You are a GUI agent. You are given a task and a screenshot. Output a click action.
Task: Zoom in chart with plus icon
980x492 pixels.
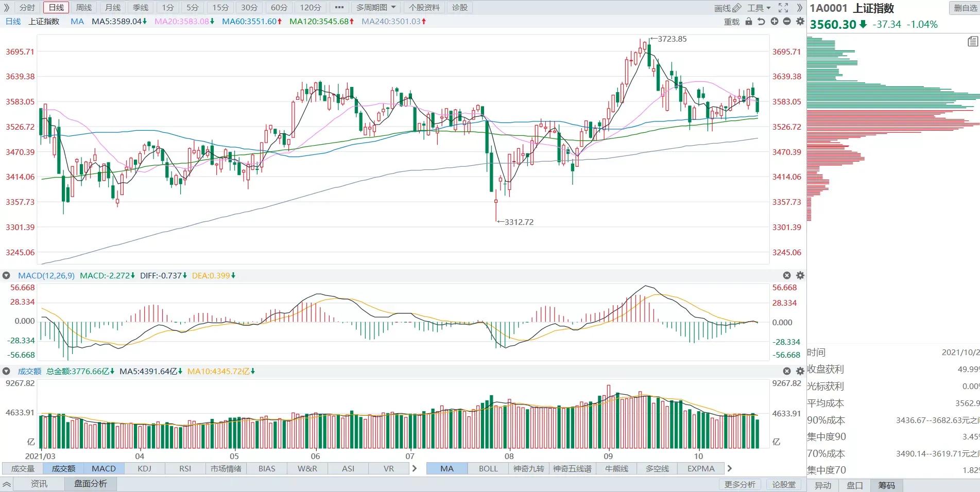point(775,22)
